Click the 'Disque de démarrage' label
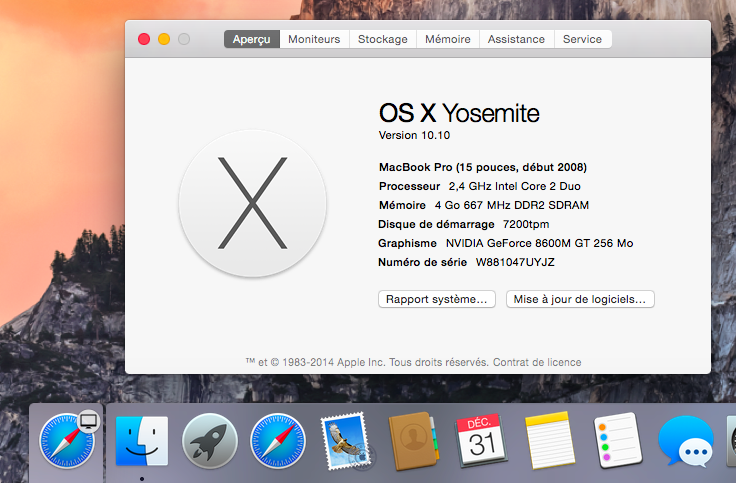Screen dimensions: 736x483 pos(436,224)
